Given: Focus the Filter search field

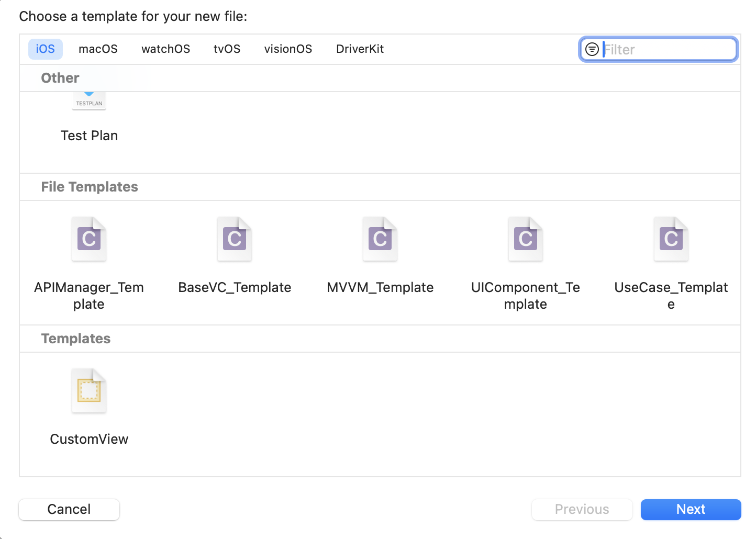Looking at the screenshot, I should pos(659,49).
